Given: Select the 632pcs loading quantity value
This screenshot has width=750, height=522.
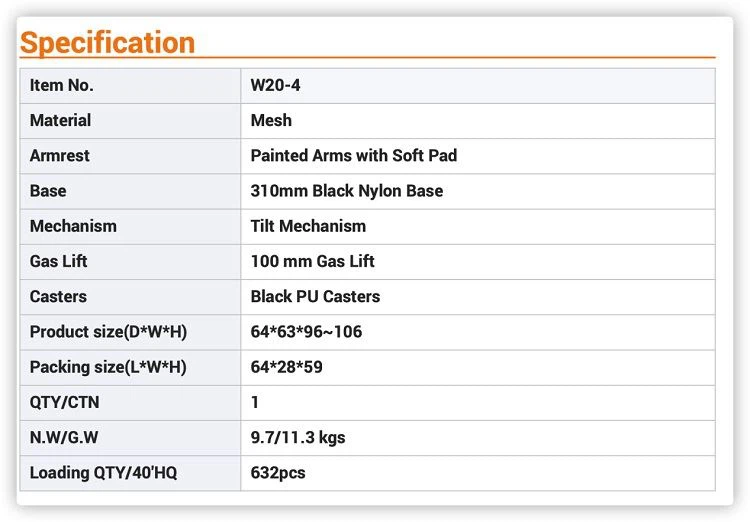Looking at the screenshot, I should coord(278,472).
